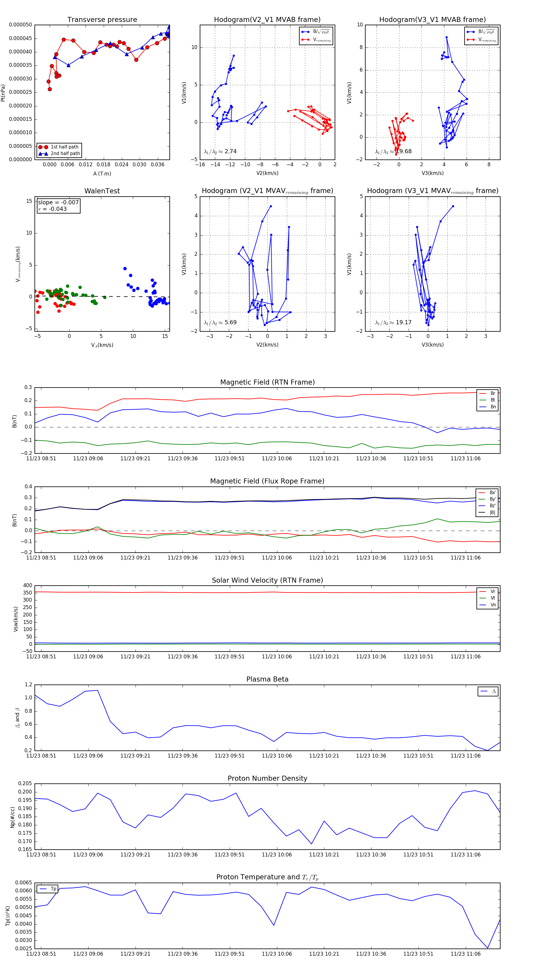Click the Bz' legend entry
The height and width of the screenshot is (980, 535).
487,506
